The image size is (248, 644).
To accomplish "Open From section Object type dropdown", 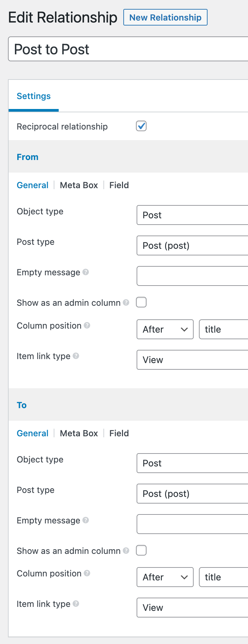I will point(192,215).
